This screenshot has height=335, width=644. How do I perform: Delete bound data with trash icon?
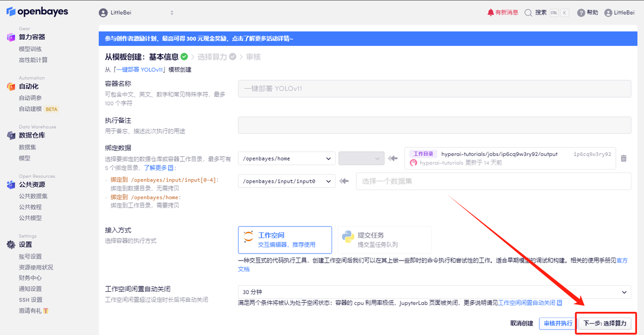point(624,158)
